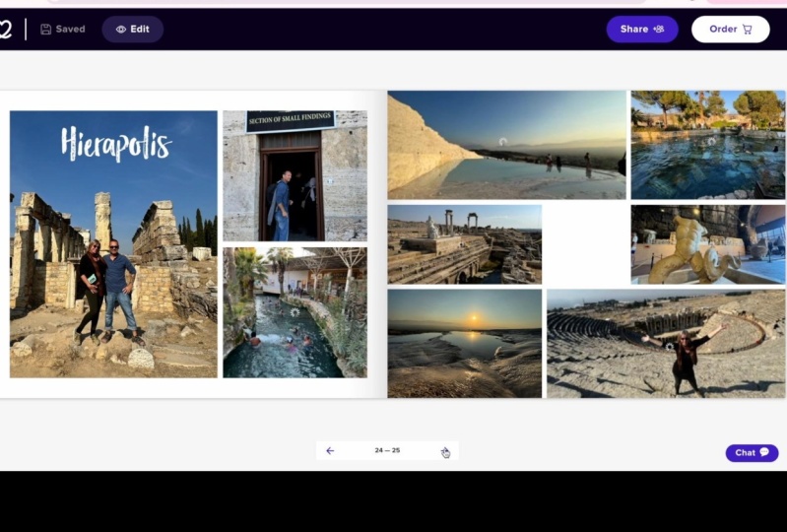This screenshot has height=532, width=787.
Task: Select the golden statue museum photo
Action: click(x=707, y=244)
